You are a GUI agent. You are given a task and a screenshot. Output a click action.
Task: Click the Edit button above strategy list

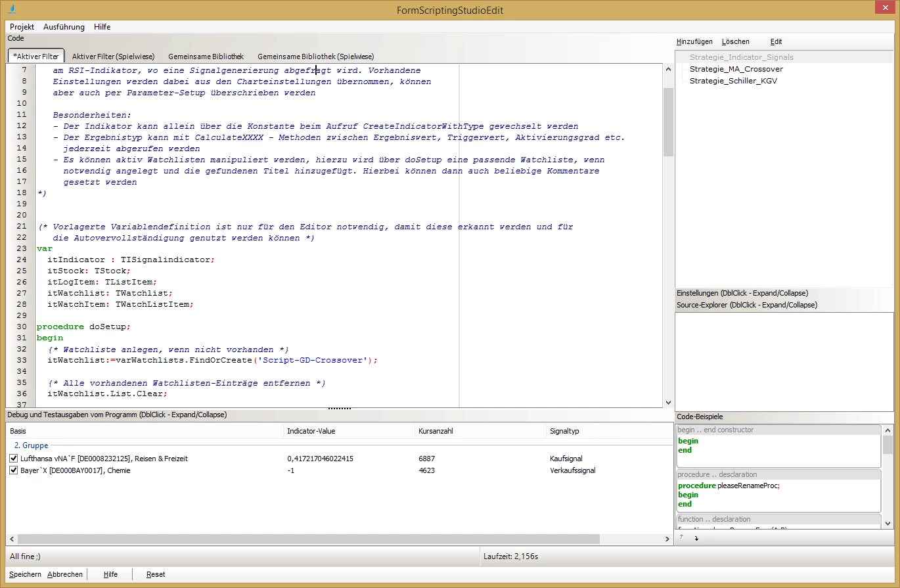click(776, 41)
